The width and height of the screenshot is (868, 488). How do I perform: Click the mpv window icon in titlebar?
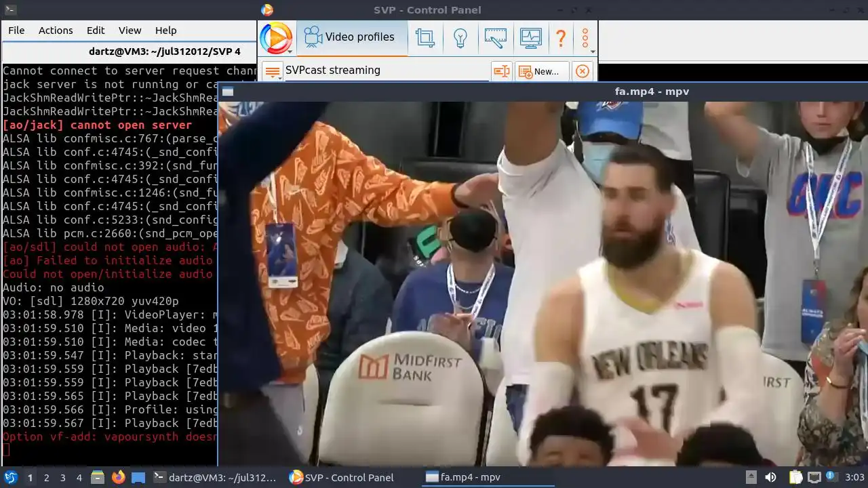[x=228, y=91]
